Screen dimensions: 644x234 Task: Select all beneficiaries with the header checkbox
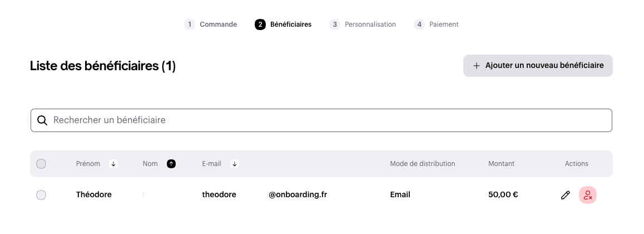coord(41,164)
